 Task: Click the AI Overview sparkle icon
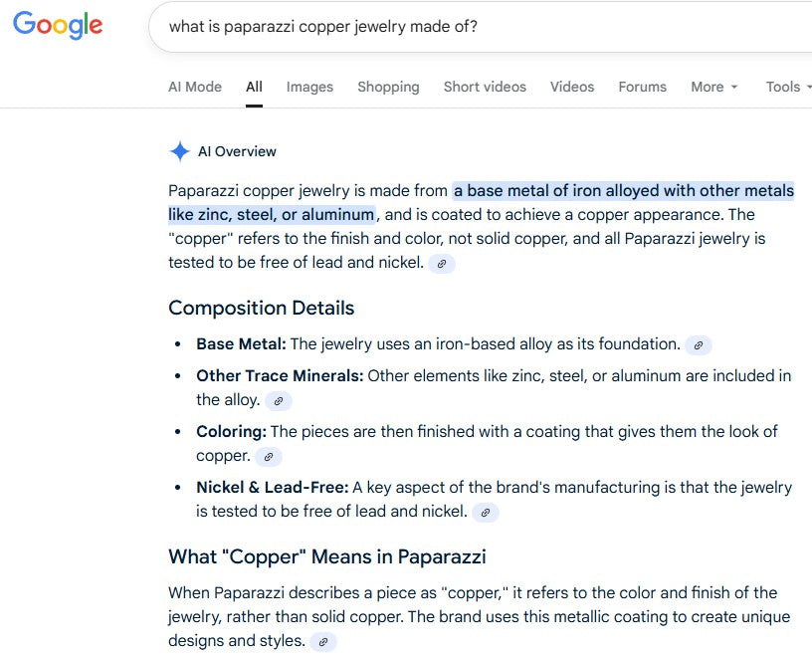(x=179, y=151)
